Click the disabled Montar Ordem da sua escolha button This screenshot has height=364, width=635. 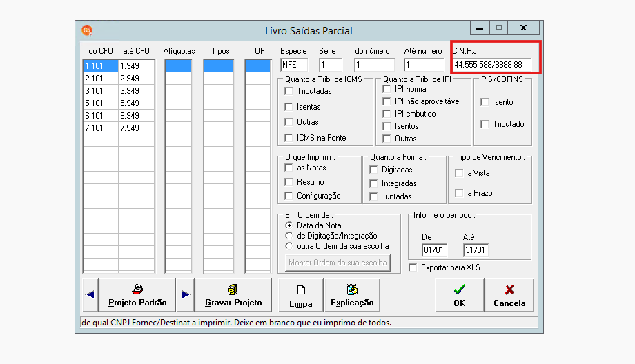coord(338,263)
